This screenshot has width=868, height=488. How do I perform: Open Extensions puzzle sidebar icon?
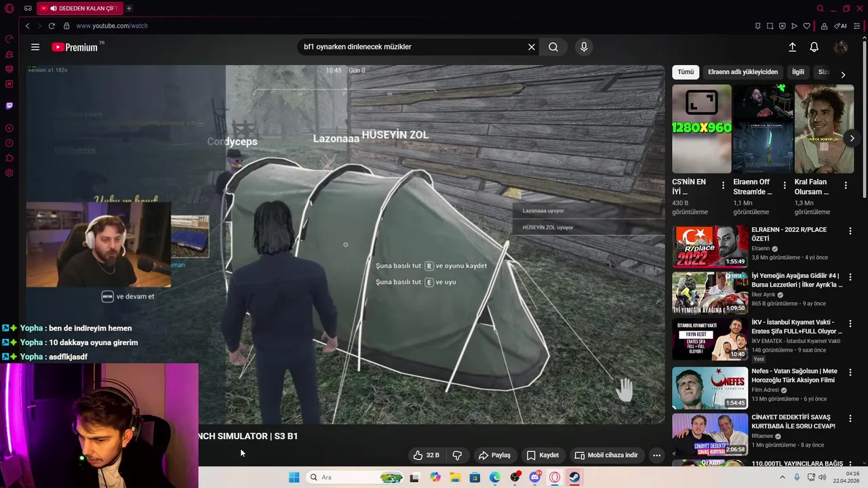[9, 158]
